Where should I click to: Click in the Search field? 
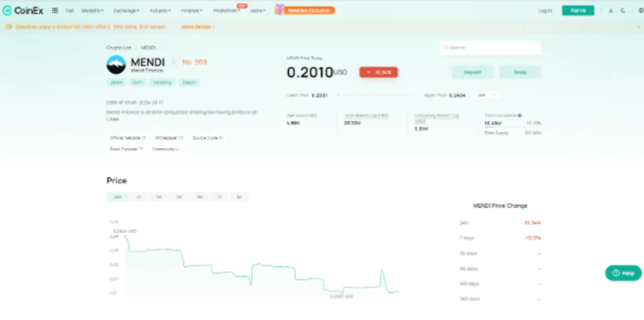(x=490, y=48)
